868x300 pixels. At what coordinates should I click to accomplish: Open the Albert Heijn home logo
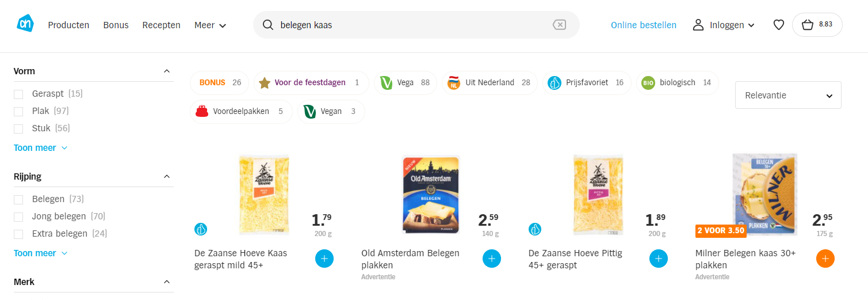point(25,24)
